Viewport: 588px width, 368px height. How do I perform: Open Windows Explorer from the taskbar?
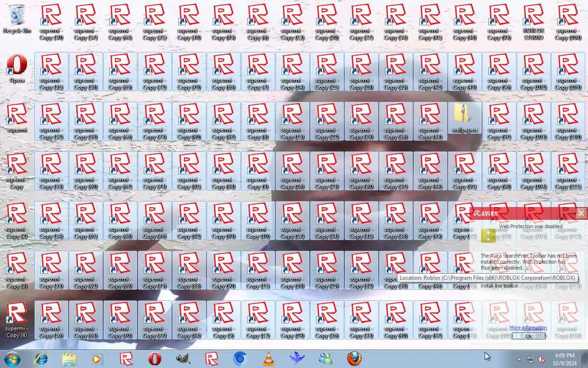[69, 358]
